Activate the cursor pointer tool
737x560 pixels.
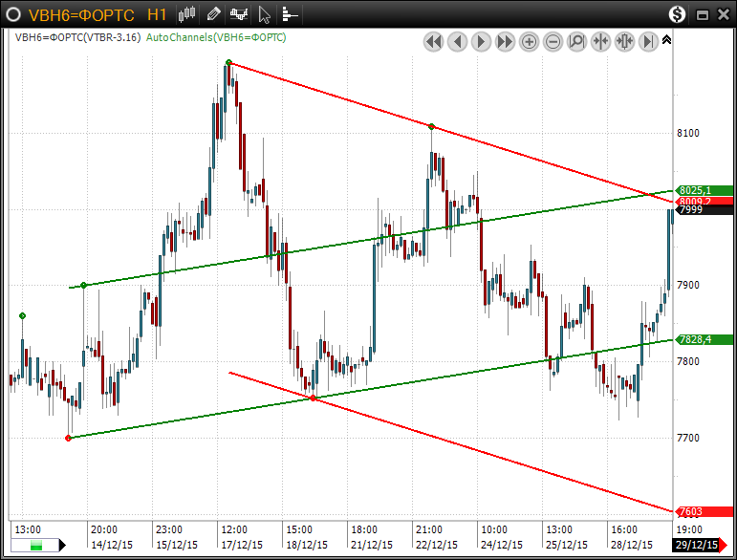[x=265, y=14]
